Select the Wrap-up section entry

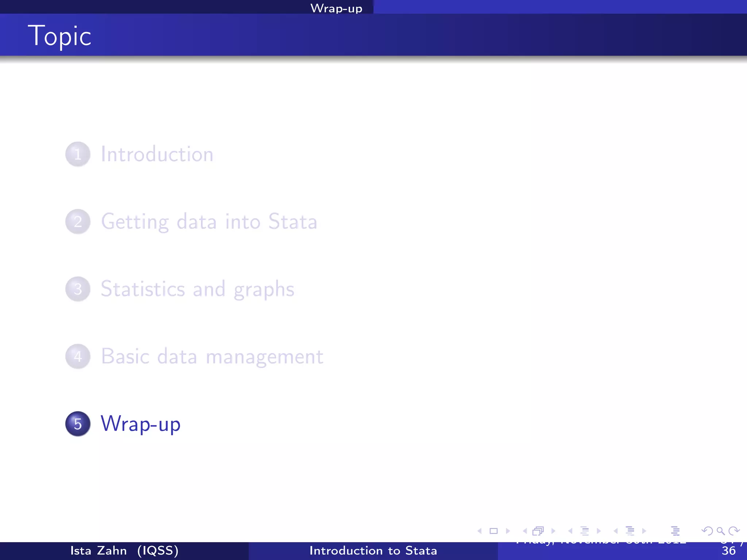(x=140, y=424)
